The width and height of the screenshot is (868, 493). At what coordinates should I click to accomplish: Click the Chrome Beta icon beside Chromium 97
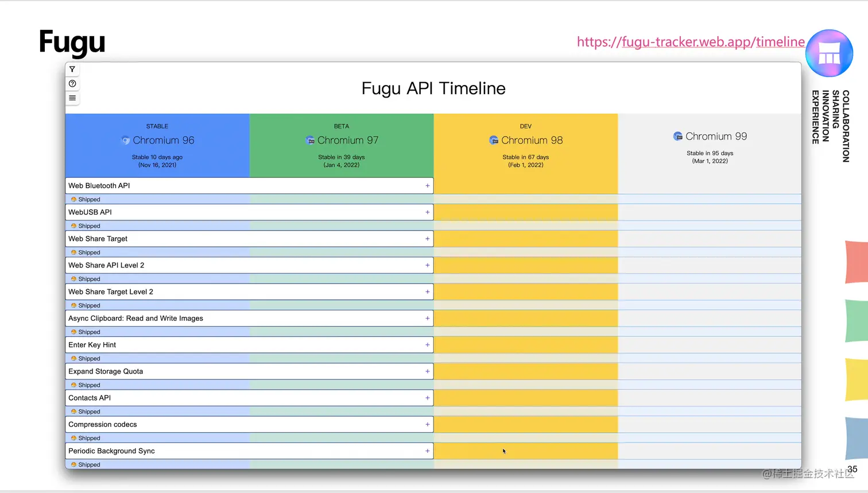[310, 140]
